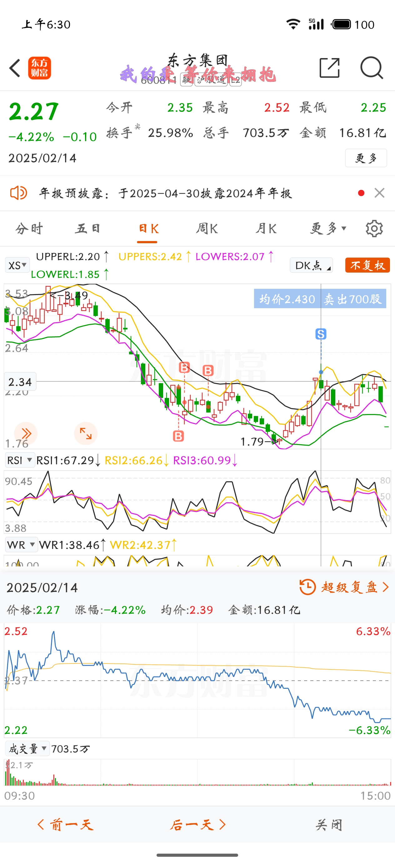
Task: Tap the bottom B buy marker
Action: tap(178, 436)
